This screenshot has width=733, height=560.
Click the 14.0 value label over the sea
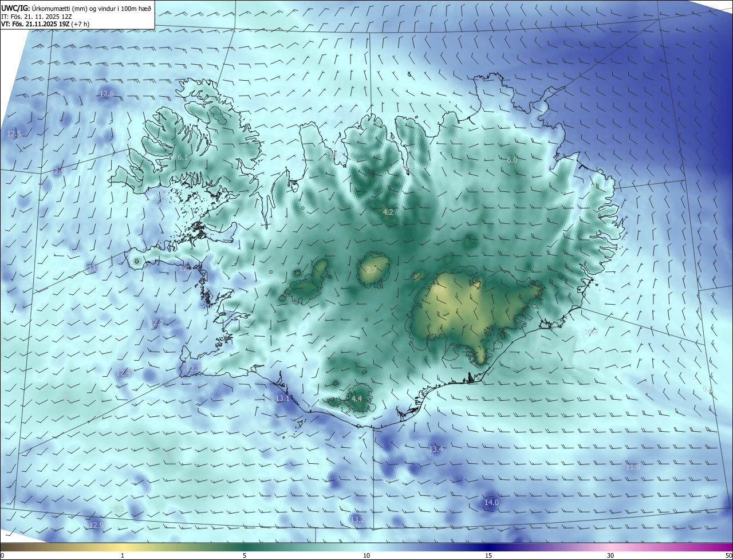(x=492, y=503)
